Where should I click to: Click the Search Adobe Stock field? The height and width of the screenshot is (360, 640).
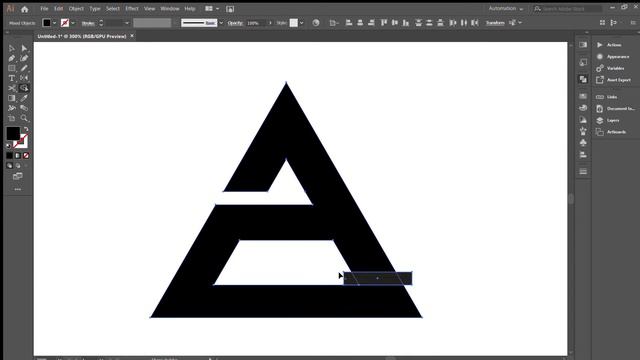(x=567, y=9)
